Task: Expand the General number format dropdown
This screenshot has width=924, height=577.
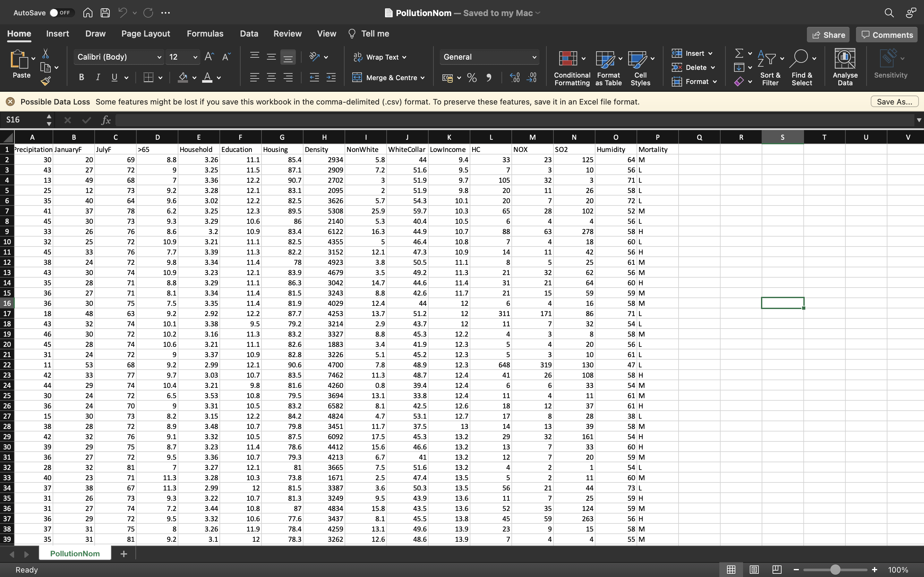Action: pyautogui.click(x=534, y=57)
